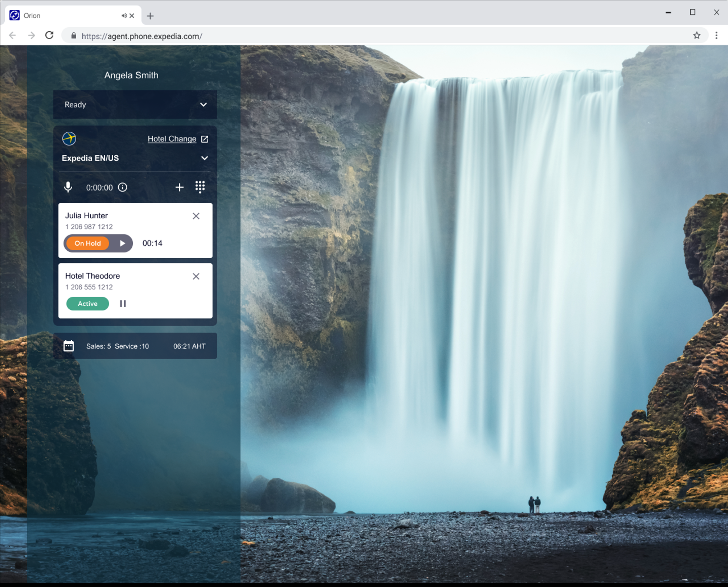Minimize the browser window

[668, 13]
